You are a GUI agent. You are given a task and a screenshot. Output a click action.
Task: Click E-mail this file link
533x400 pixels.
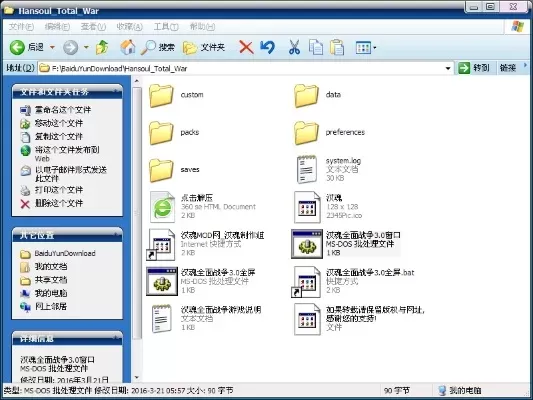pyautogui.click(x=71, y=174)
